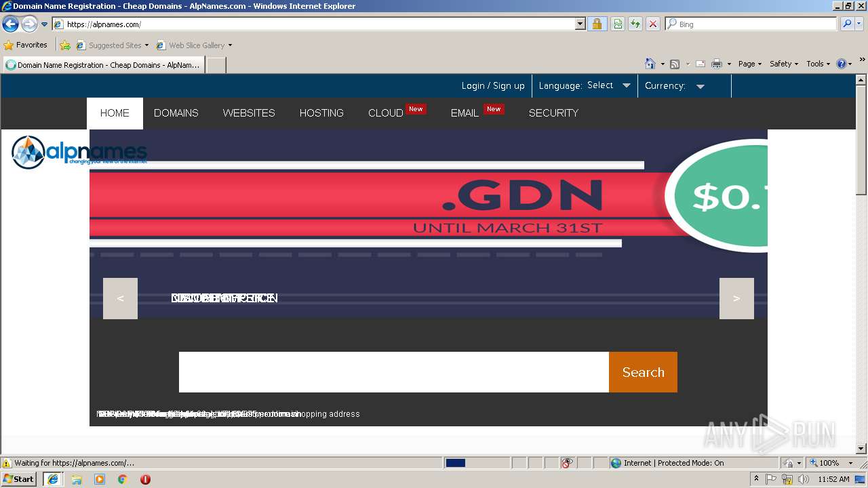868x488 pixels.
Task: Click the warning icon in status bar
Action: (x=7, y=463)
